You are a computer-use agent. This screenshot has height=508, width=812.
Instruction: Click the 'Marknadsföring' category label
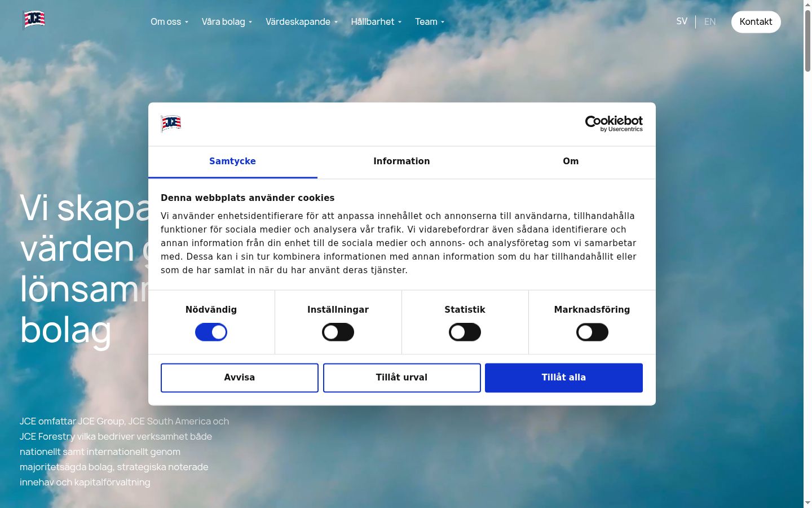(x=592, y=310)
